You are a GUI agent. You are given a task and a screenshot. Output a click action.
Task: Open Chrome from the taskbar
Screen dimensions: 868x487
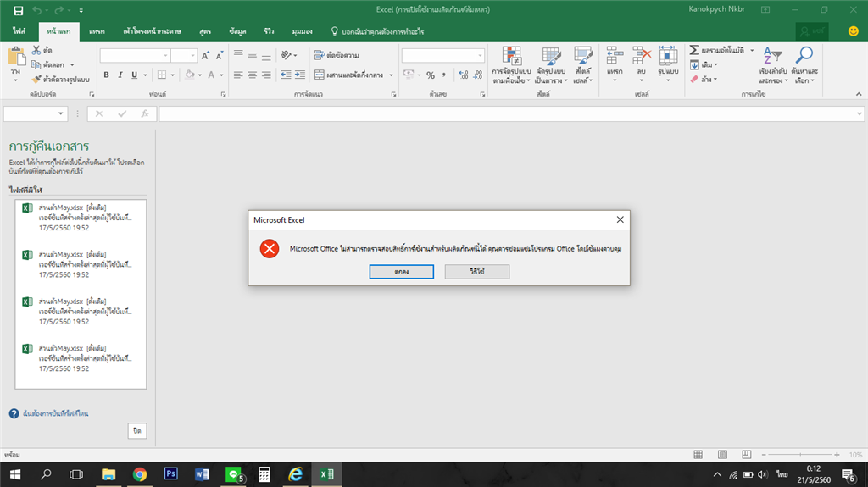pos(140,474)
